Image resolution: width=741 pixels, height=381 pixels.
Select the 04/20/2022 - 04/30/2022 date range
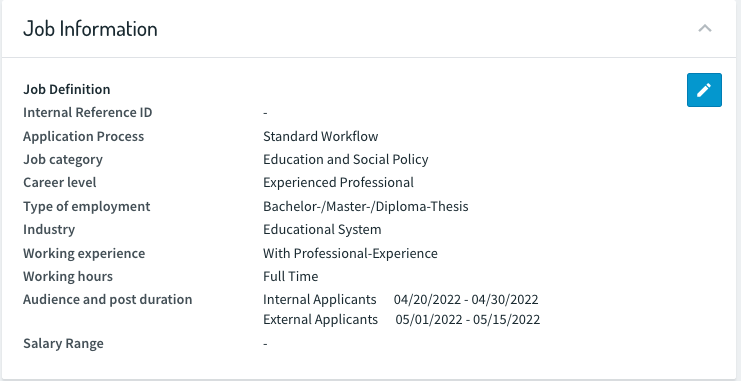pyautogui.click(x=466, y=300)
